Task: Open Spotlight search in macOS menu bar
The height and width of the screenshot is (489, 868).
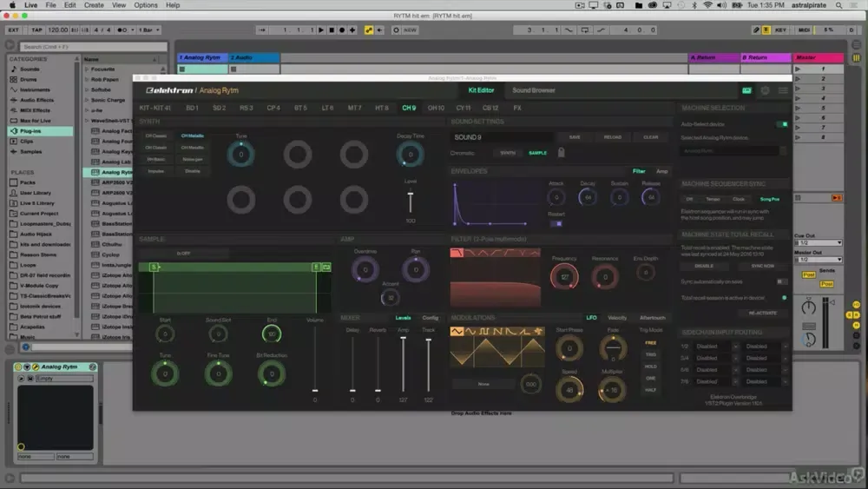Action: [x=839, y=5]
